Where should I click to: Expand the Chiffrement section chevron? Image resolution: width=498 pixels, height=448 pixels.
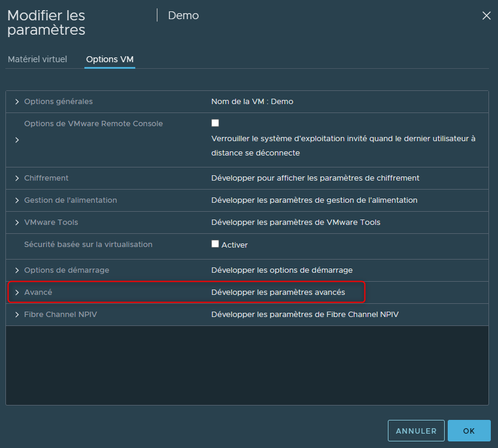click(x=17, y=178)
